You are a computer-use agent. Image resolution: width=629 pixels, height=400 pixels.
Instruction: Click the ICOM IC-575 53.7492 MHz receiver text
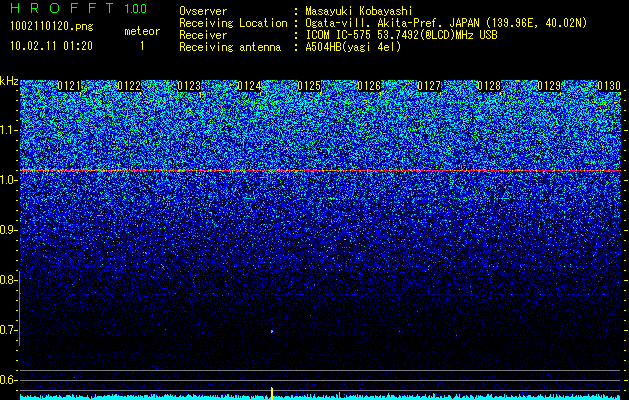coord(401,35)
